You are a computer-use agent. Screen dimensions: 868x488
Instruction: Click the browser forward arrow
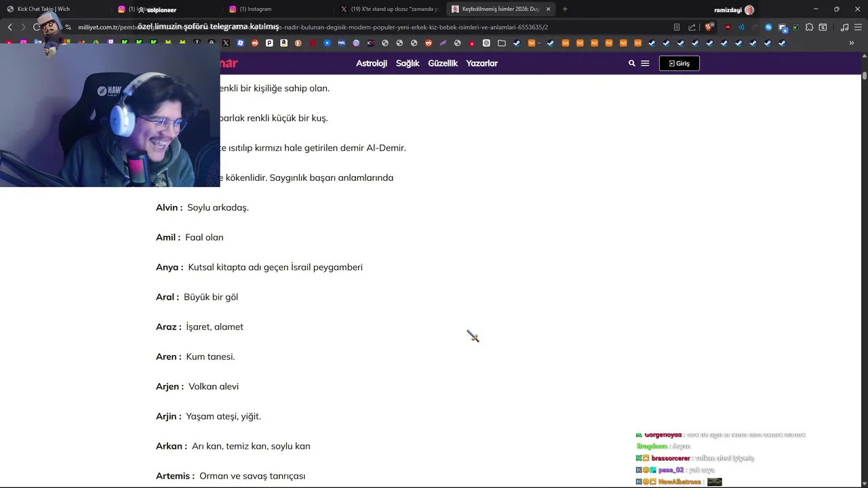(22, 27)
